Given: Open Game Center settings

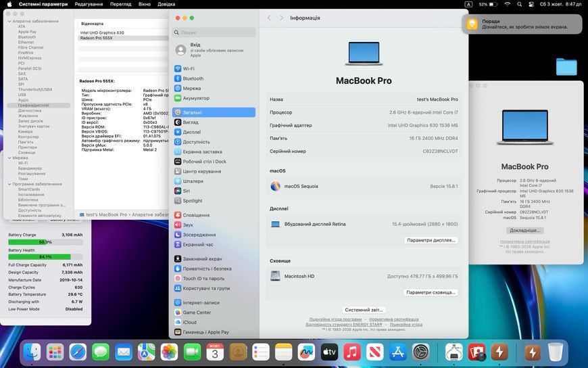Looking at the screenshot, I should click(214, 313).
